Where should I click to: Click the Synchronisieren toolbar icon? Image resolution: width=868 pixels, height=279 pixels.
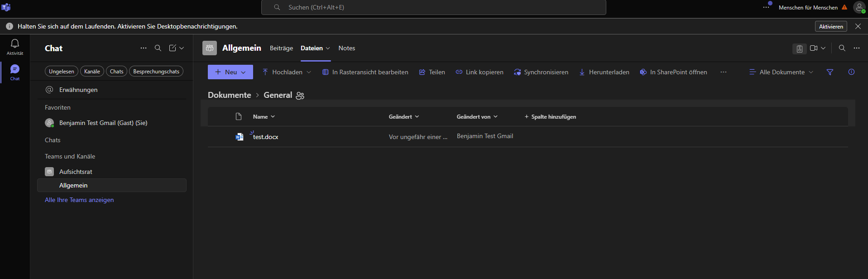(518, 72)
